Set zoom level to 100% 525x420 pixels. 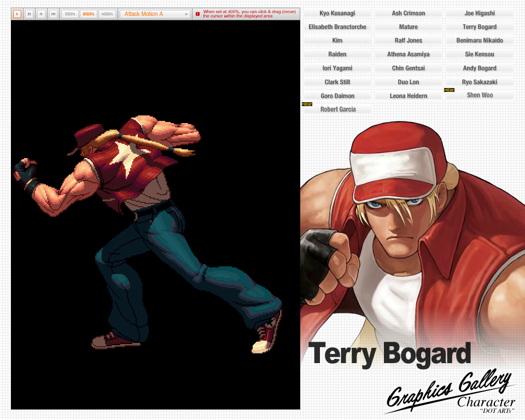(70, 14)
